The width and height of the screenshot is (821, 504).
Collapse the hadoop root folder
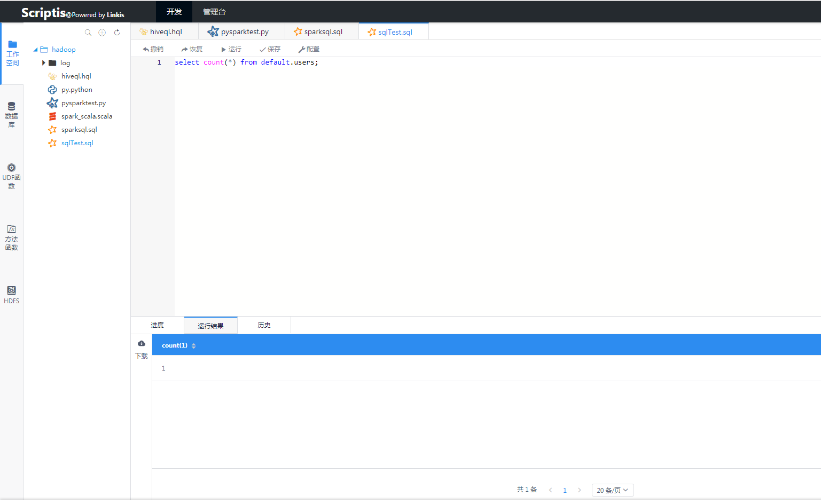point(36,50)
